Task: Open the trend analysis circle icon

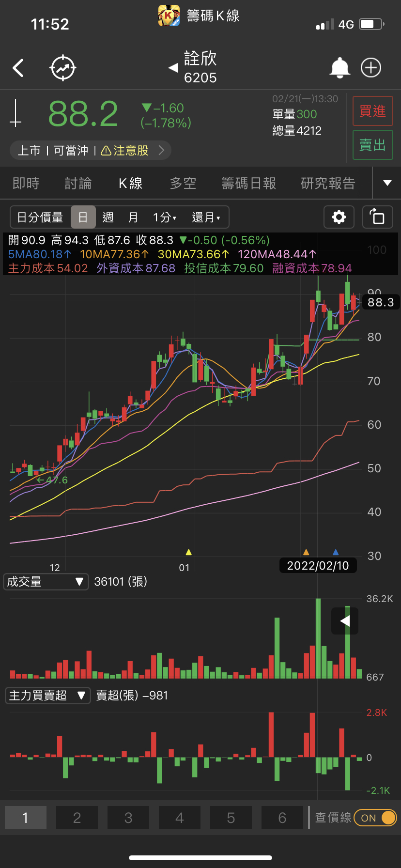Action: (63, 68)
